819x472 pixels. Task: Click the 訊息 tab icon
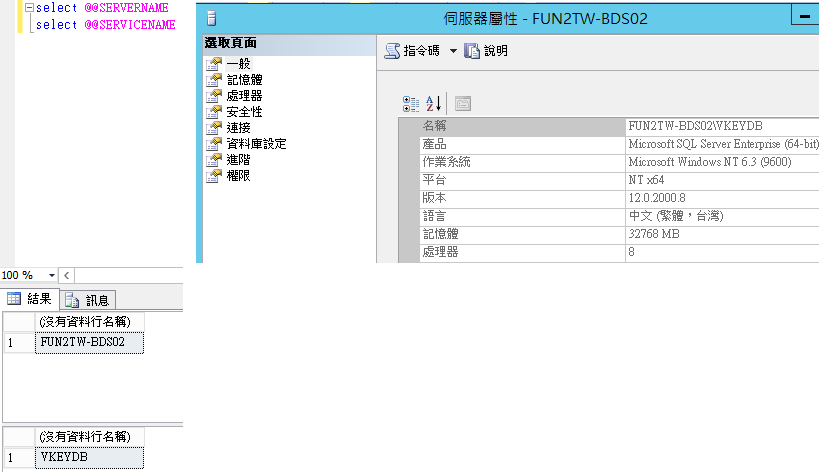click(x=72, y=300)
